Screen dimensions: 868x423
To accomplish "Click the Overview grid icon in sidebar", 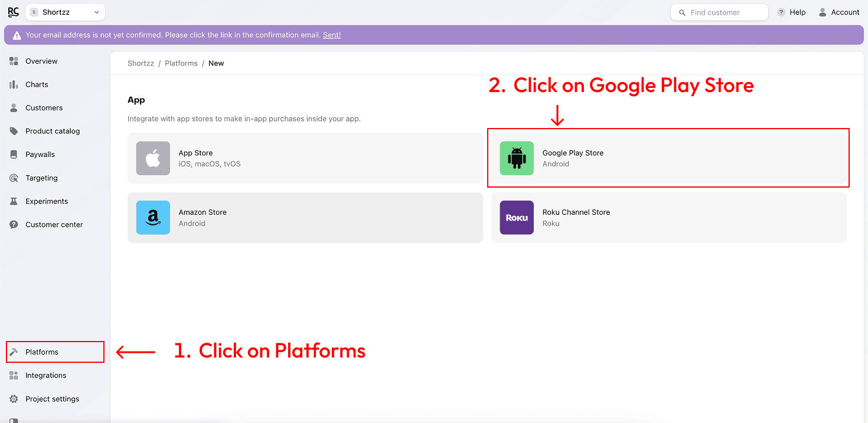I will [x=14, y=61].
